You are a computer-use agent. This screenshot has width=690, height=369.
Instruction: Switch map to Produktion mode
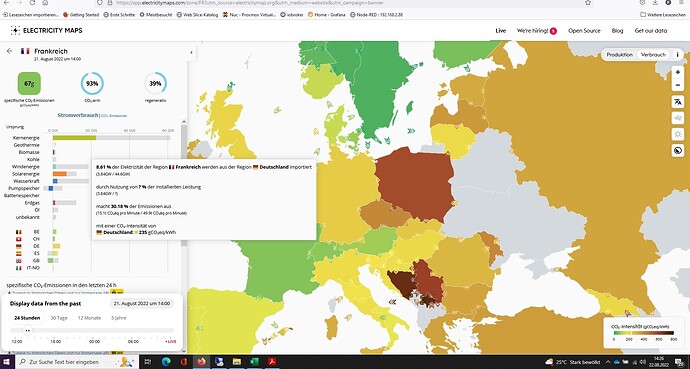[x=619, y=55]
